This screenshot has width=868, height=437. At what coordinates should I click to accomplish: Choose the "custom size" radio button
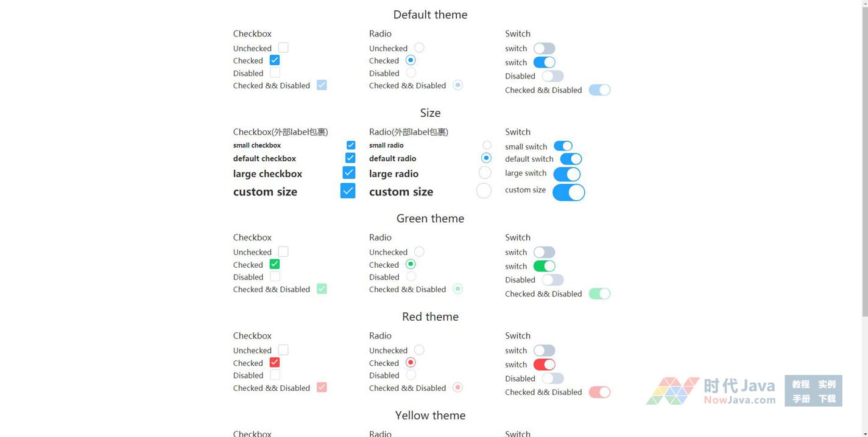[484, 191]
